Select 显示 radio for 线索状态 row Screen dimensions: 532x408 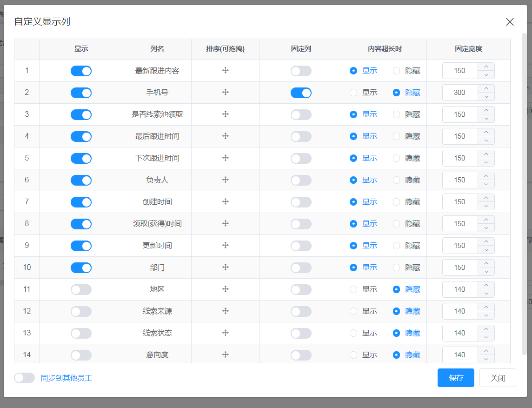(353, 333)
